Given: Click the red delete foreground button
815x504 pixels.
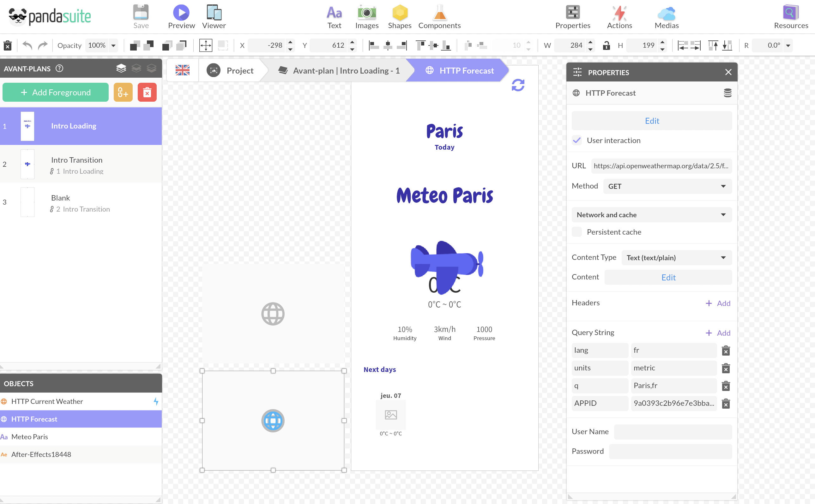Looking at the screenshot, I should (x=147, y=92).
